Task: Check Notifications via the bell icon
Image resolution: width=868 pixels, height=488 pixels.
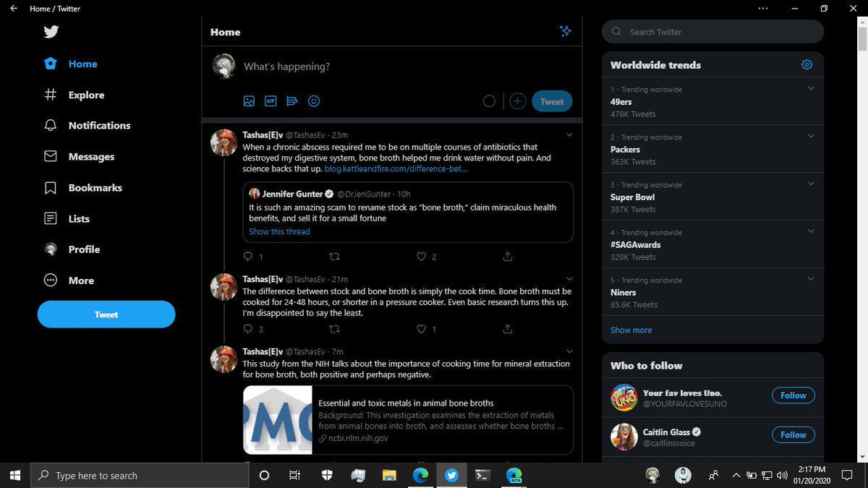Action: coord(50,125)
